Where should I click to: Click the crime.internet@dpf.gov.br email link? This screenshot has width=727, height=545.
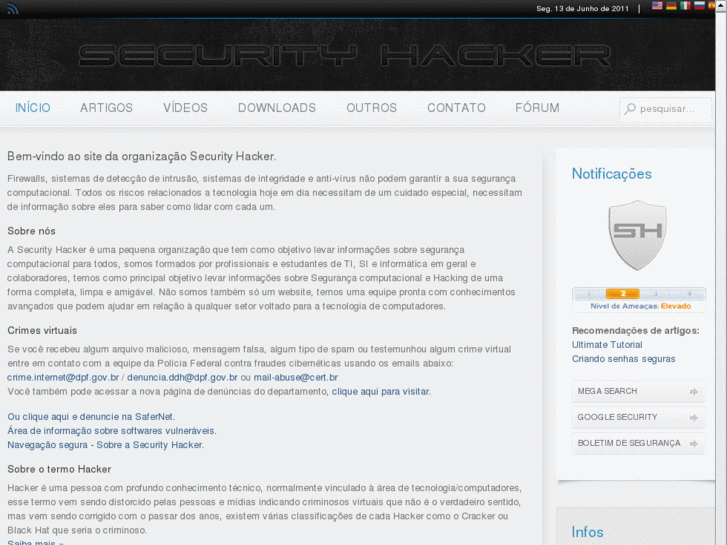[63, 378]
